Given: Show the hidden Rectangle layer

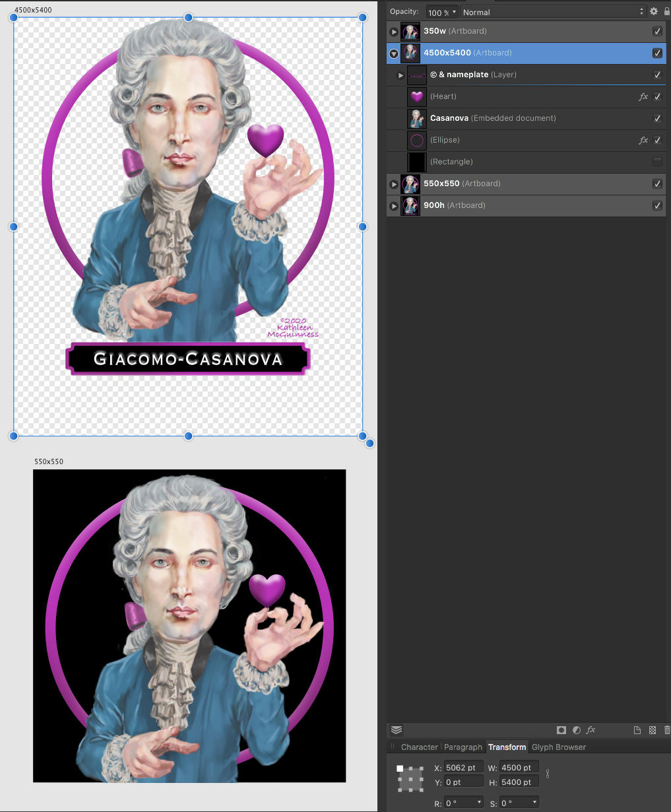Looking at the screenshot, I should 657,162.
